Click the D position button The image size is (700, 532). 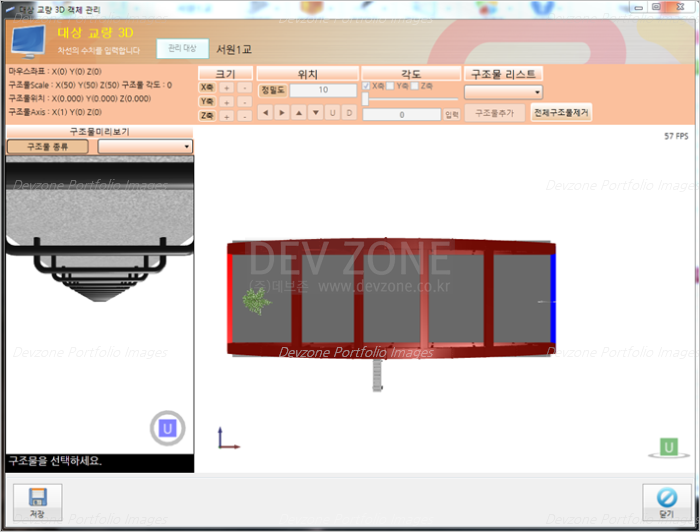point(349,112)
